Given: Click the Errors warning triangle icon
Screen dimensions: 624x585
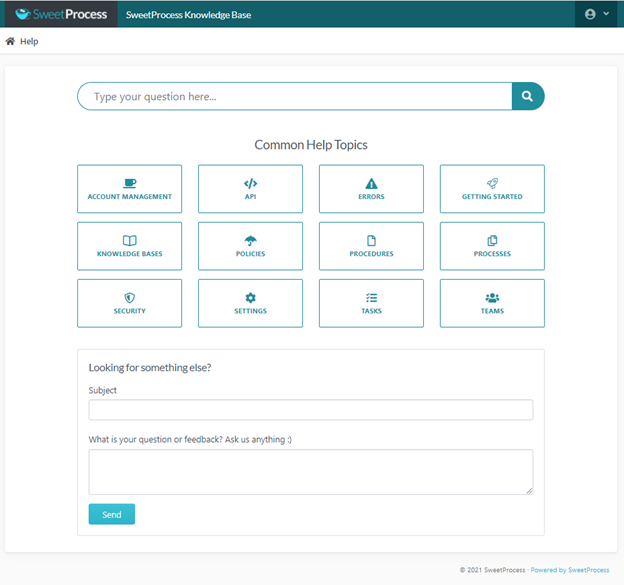Looking at the screenshot, I should coord(371,183).
